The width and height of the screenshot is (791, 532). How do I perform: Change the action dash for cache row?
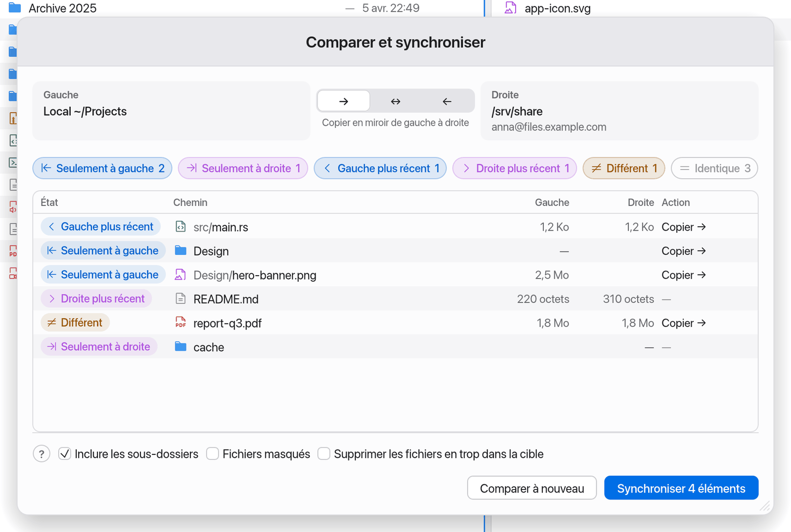point(666,347)
